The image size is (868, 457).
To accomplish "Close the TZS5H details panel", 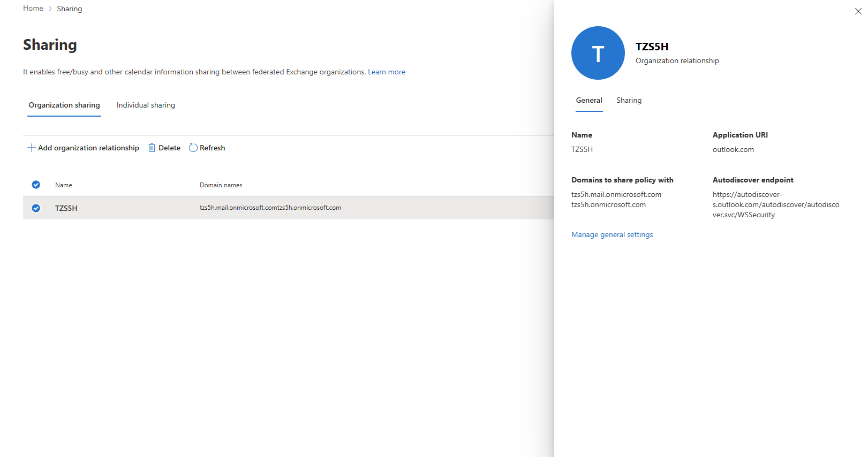I will point(858,11).
